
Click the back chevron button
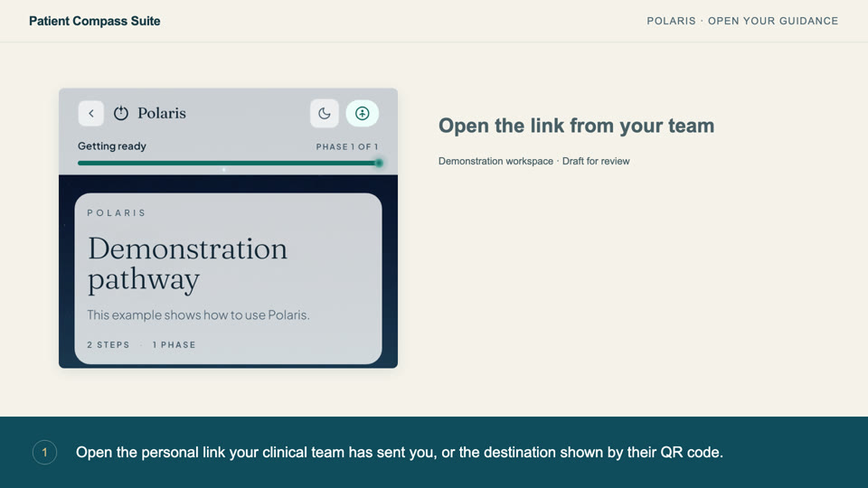point(90,114)
